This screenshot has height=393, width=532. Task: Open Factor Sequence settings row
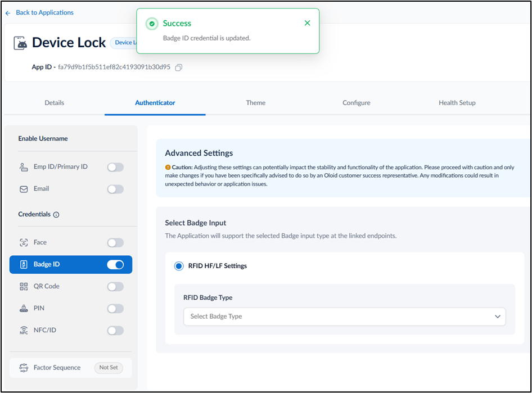[x=70, y=368]
